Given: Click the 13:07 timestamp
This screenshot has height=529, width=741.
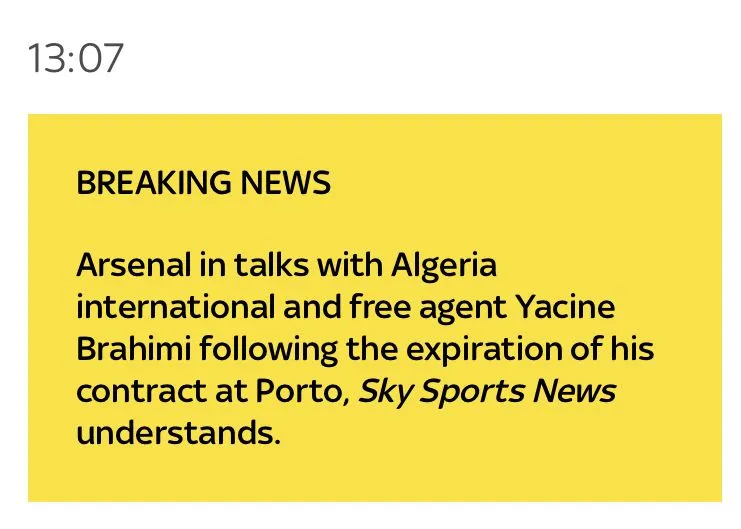Looking at the screenshot, I should [77, 59].
